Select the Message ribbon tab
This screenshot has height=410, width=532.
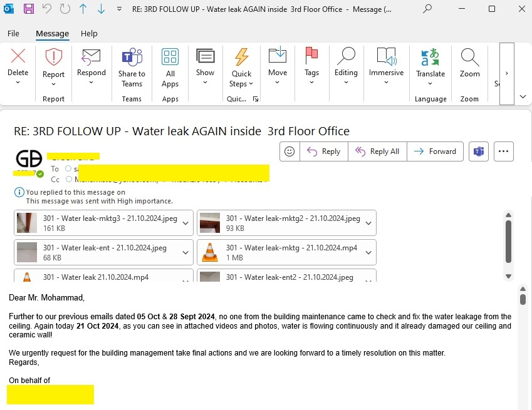coord(52,34)
